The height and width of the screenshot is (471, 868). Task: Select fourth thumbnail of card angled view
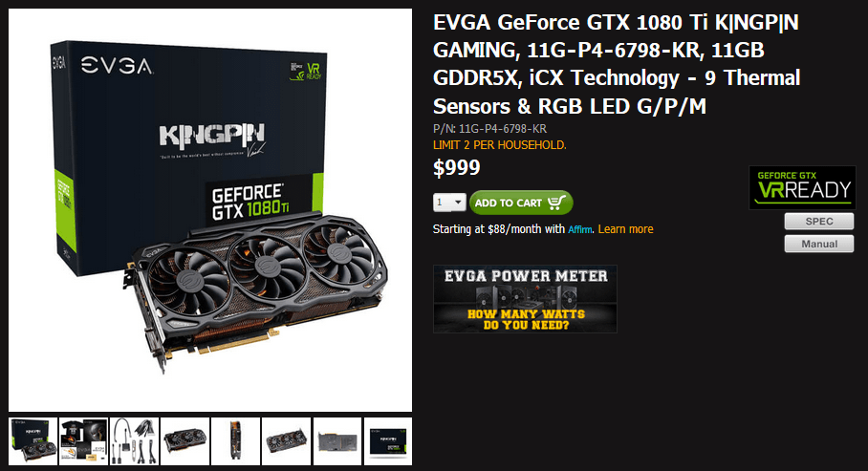tap(185, 441)
